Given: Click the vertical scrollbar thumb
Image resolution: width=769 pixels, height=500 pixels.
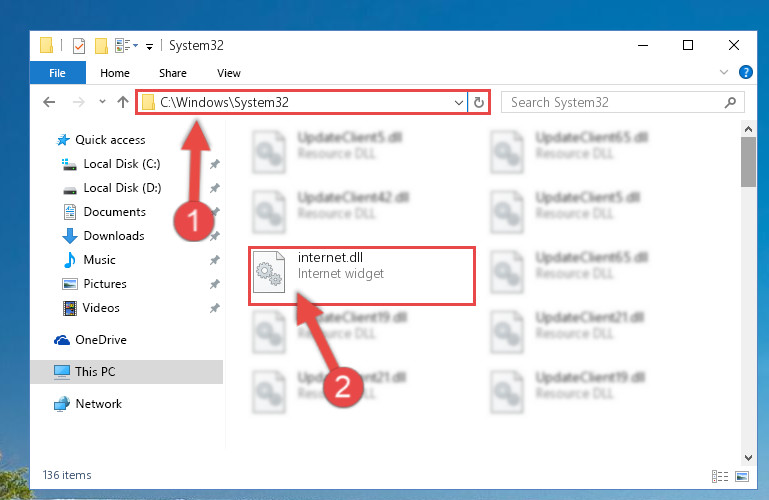Looking at the screenshot, I should (x=748, y=162).
